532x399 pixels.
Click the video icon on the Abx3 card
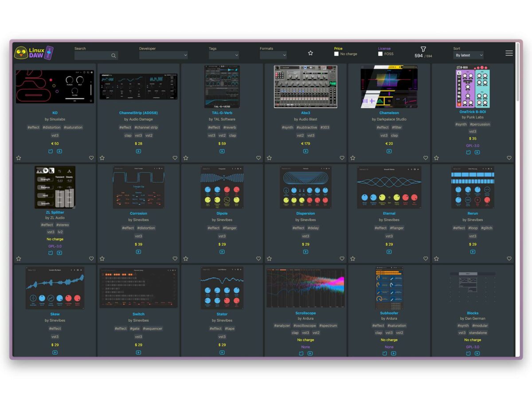pos(305,151)
